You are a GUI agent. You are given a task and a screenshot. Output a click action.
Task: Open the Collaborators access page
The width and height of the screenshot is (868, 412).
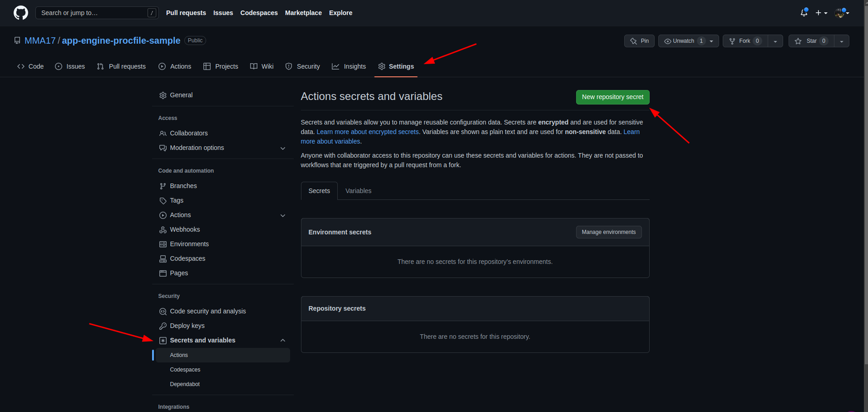point(188,134)
